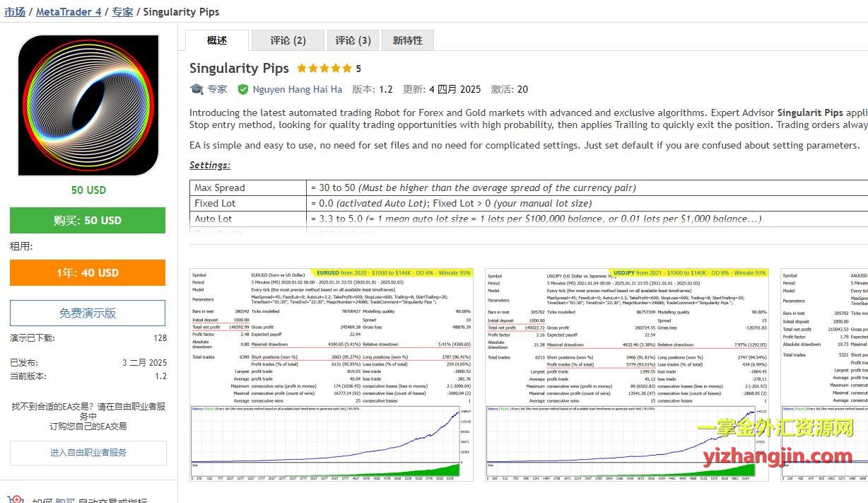Open the 新特性 tab
This screenshot has height=503, width=868.
(408, 40)
